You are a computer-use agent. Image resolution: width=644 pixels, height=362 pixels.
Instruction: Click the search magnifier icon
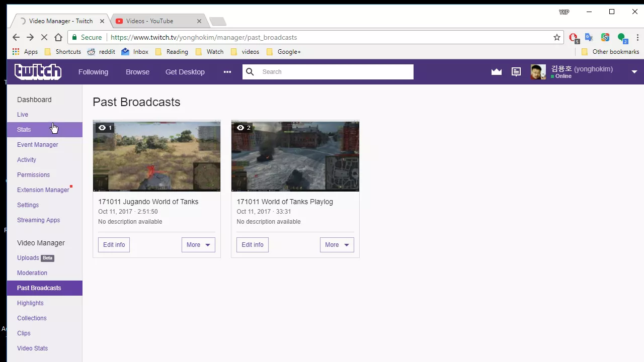tap(250, 72)
